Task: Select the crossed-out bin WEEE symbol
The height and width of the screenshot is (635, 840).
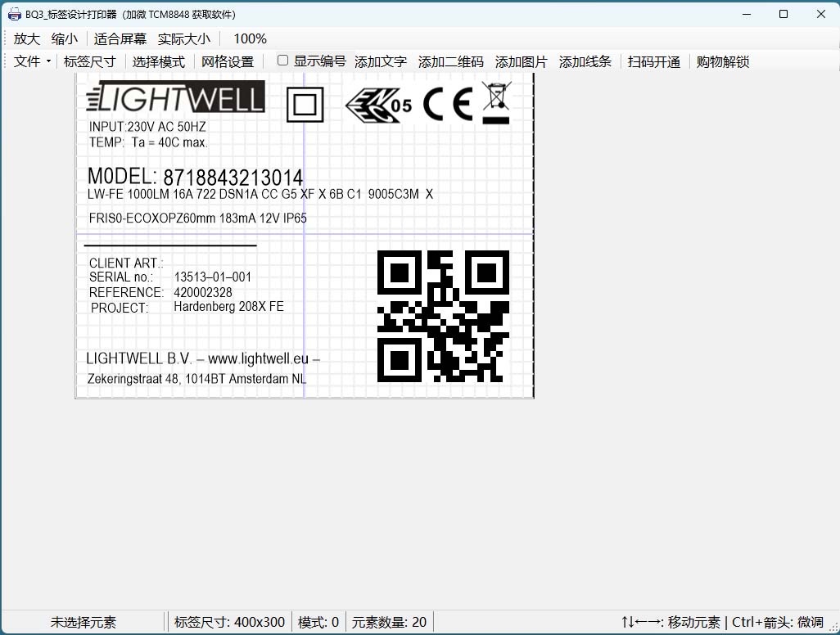Action: pyautogui.click(x=496, y=102)
